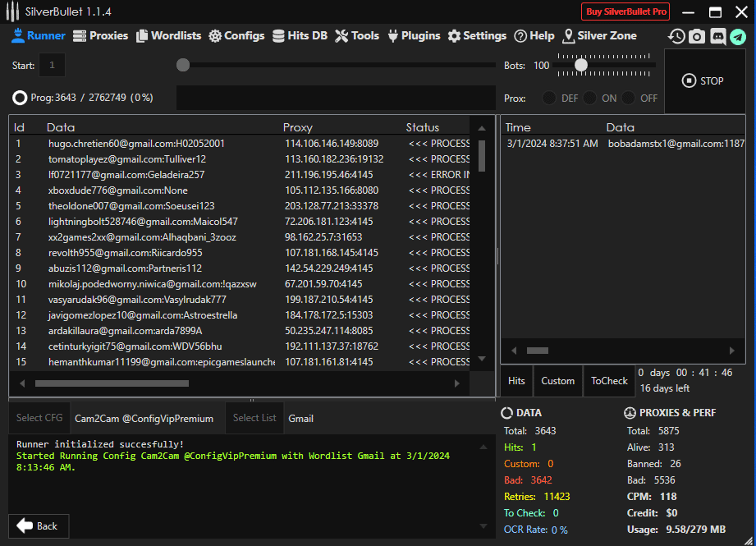Open the Telegram icon link
This screenshot has width=756, height=546.
[x=738, y=36]
